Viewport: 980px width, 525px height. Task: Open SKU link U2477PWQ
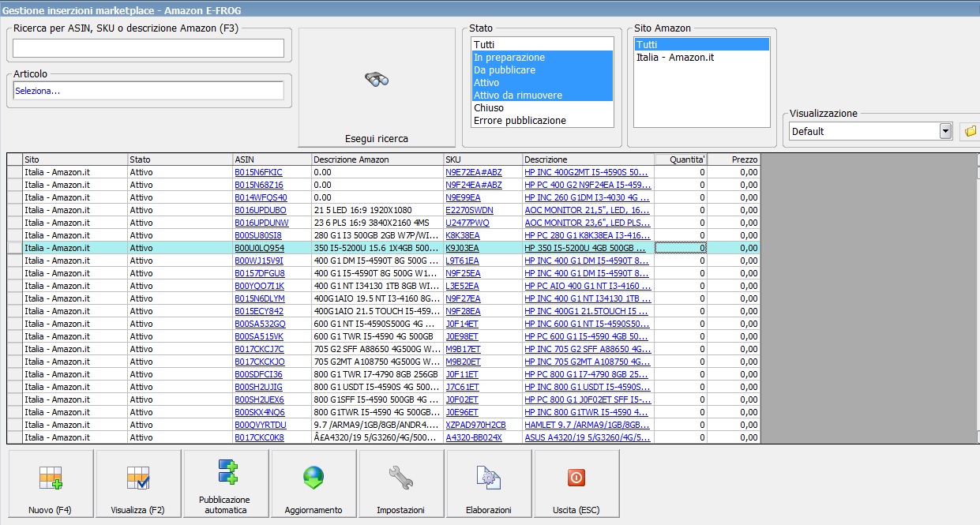467,223
